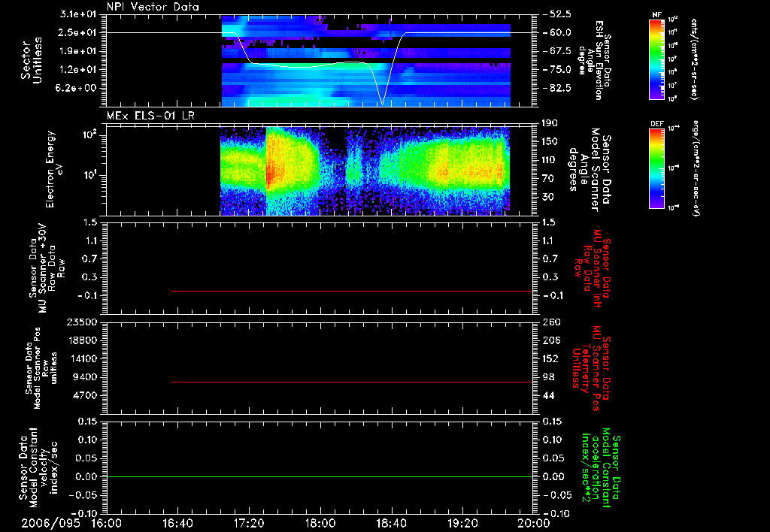Select the "MEx ELS-01 LR" panel title
Viewport: 770px width, 532px height.
click(150, 116)
